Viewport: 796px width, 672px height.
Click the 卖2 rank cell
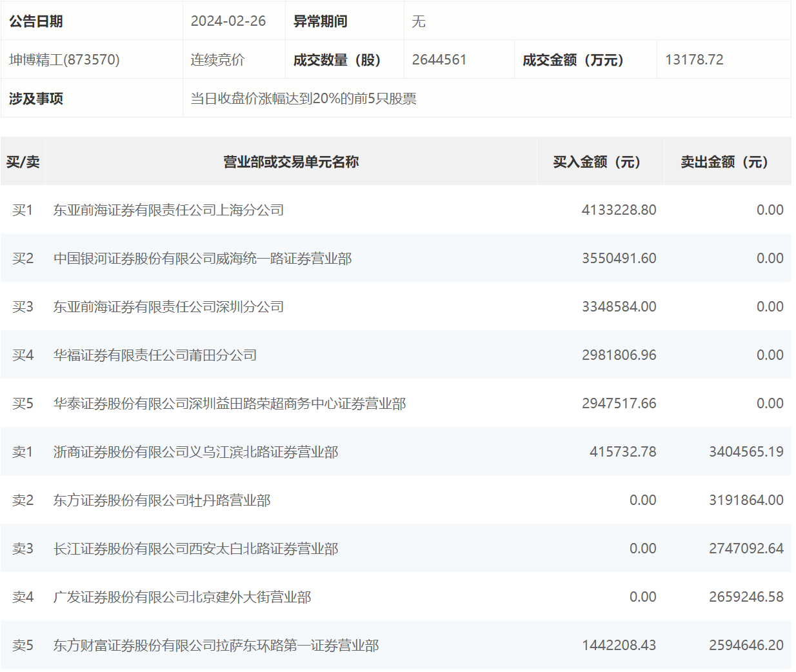23,500
